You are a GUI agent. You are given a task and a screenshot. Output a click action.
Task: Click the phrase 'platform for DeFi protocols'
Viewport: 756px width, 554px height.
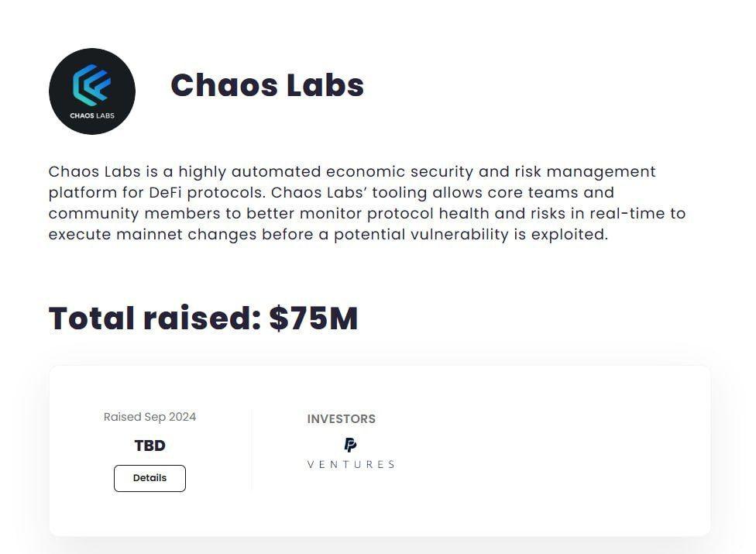[156, 192]
